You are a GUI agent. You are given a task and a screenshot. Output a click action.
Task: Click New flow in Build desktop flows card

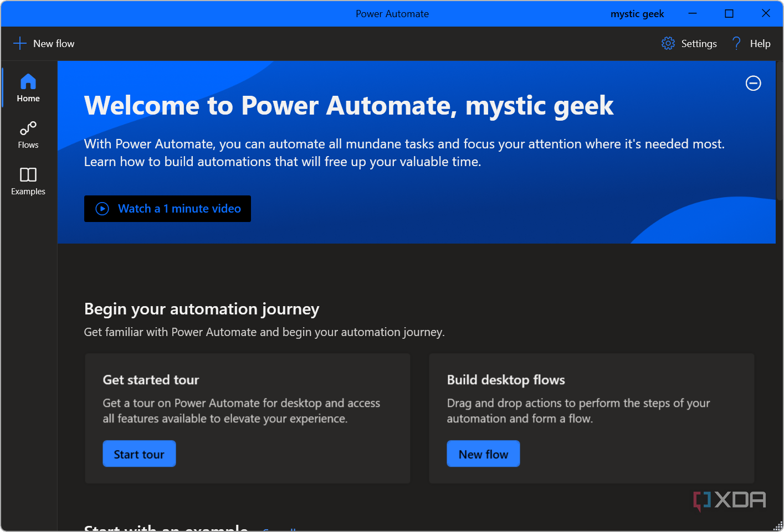coord(483,454)
